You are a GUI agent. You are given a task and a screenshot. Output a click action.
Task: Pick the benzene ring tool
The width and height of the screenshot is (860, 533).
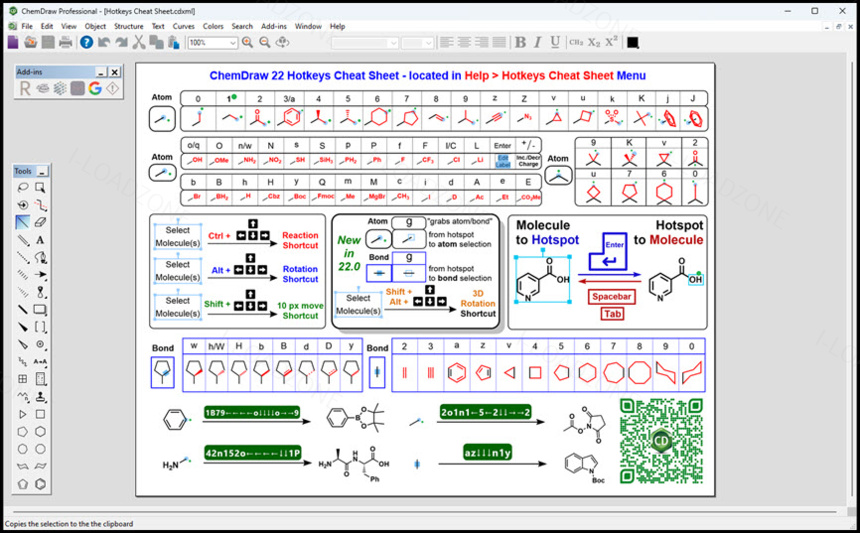40,484
